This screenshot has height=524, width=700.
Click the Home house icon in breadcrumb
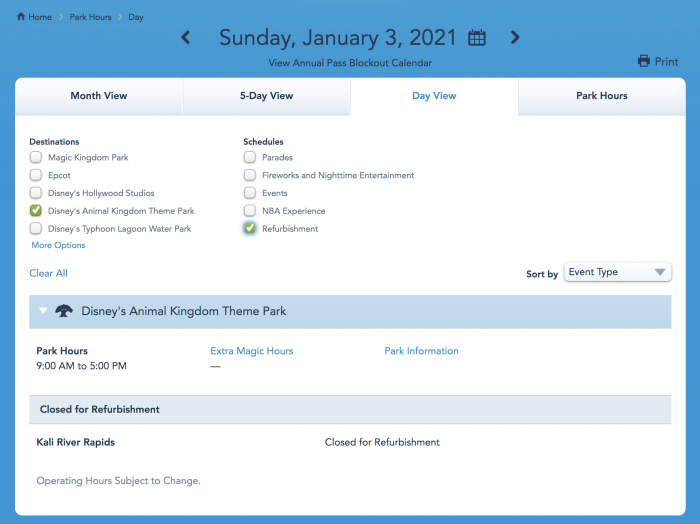coord(21,17)
